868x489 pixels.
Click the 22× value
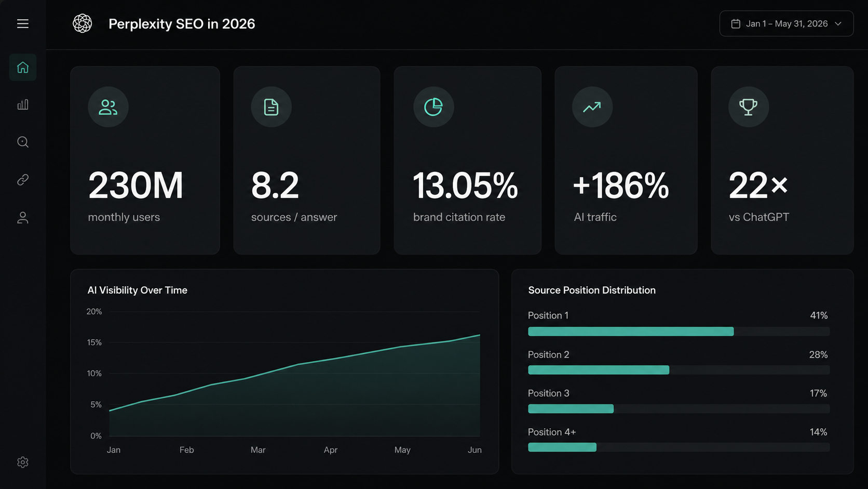pos(758,186)
